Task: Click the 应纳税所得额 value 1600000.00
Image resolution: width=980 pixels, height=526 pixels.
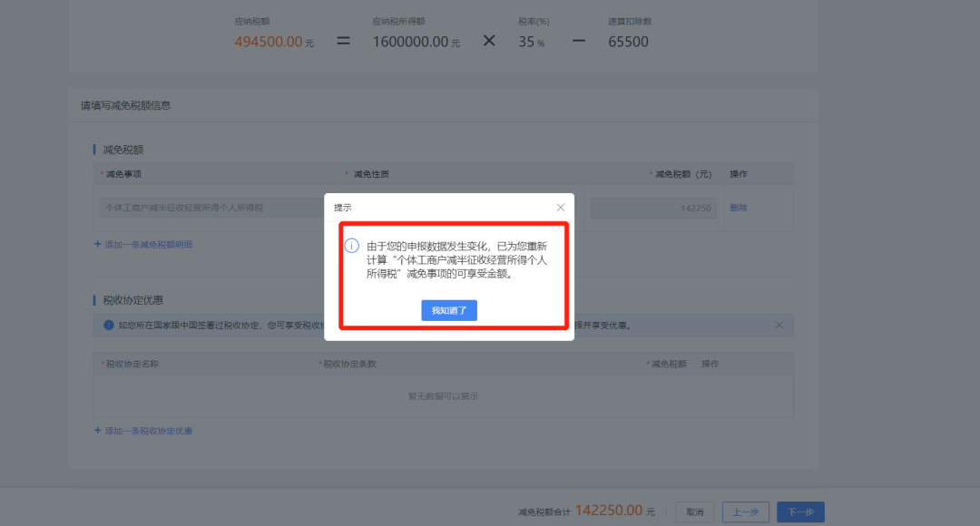Action: tap(410, 42)
